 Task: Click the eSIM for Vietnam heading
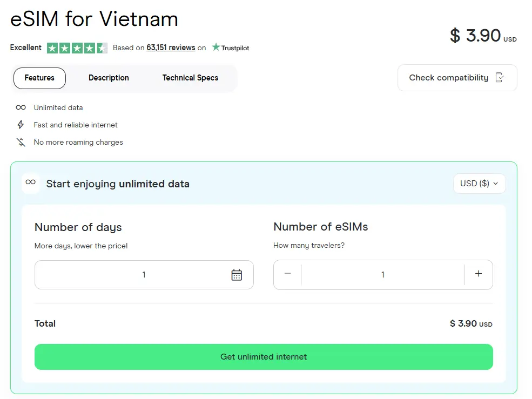click(x=94, y=19)
